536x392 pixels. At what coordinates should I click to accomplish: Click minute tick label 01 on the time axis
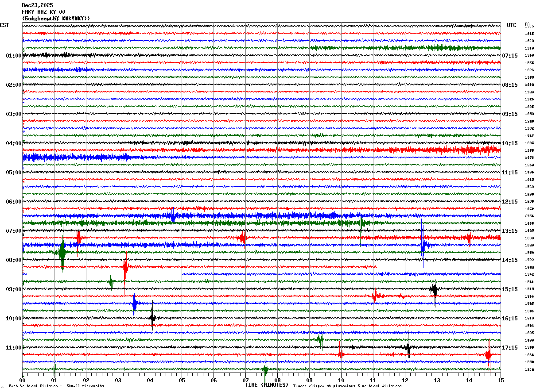(54, 380)
